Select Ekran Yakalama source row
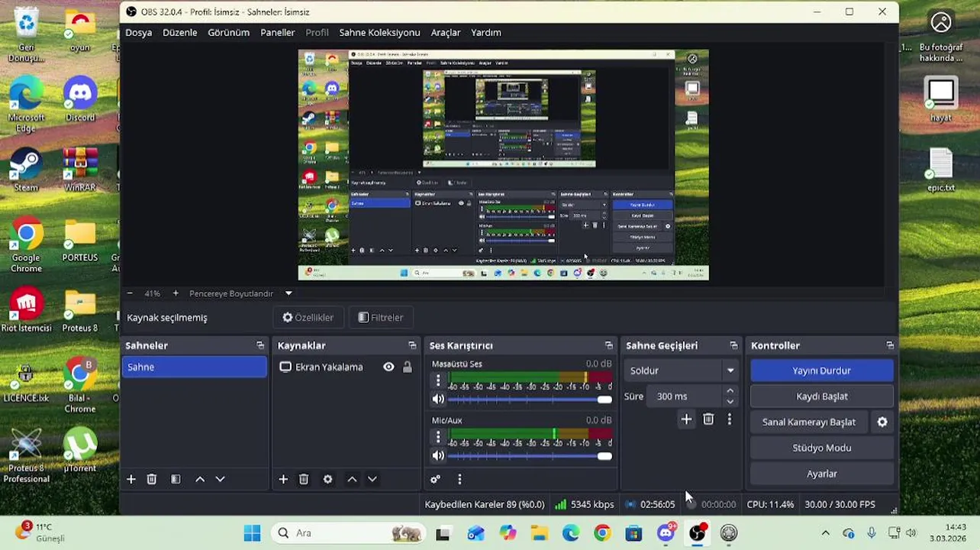Image resolution: width=980 pixels, height=550 pixels. (346, 367)
